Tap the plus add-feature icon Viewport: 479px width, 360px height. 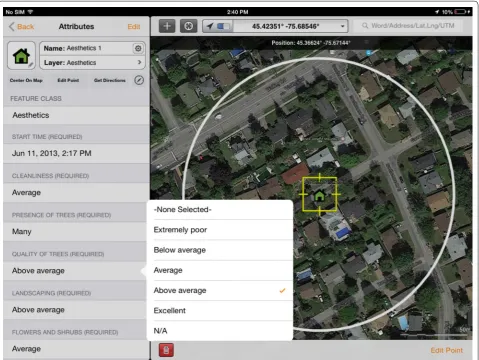click(x=167, y=26)
